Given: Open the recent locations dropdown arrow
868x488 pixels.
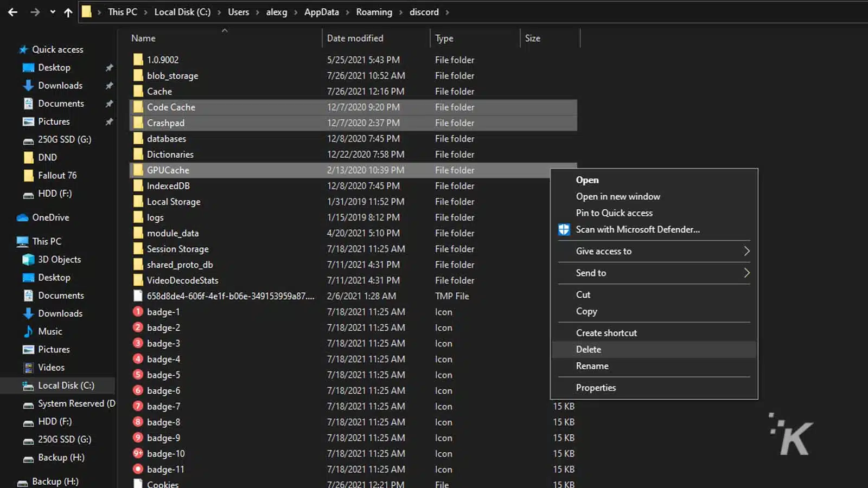Looking at the screenshot, I should 52,12.
